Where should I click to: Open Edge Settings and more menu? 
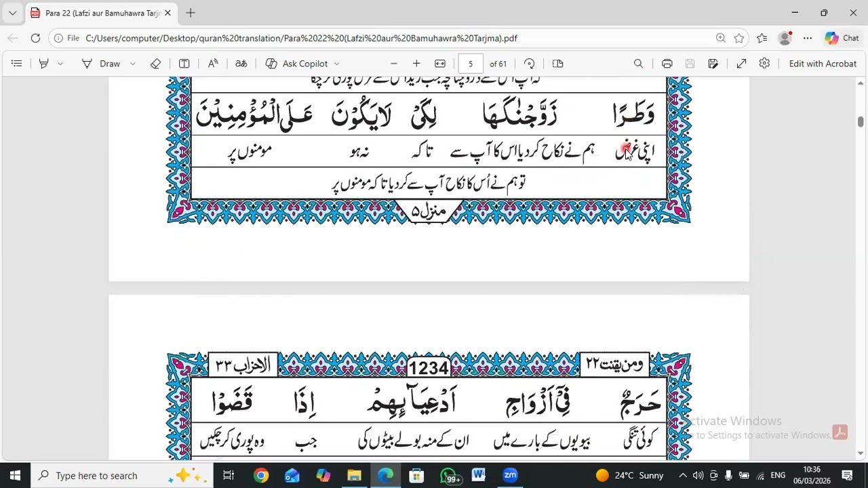coord(808,39)
